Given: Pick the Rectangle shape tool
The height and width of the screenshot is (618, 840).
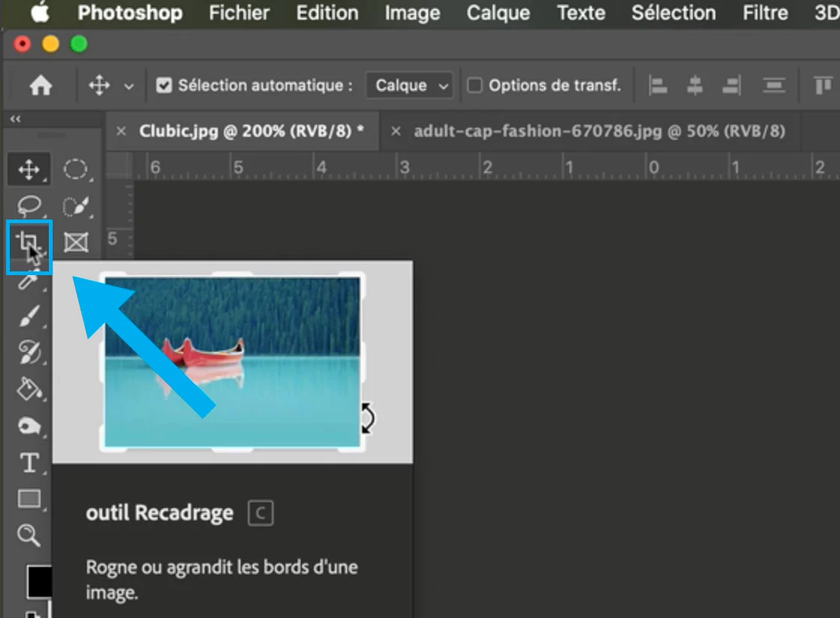Looking at the screenshot, I should (x=29, y=499).
